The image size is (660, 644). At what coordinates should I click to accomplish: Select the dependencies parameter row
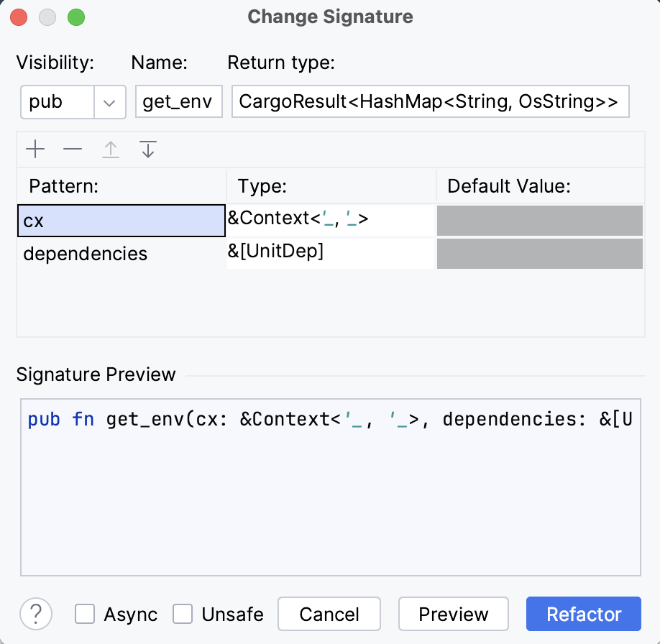121,254
